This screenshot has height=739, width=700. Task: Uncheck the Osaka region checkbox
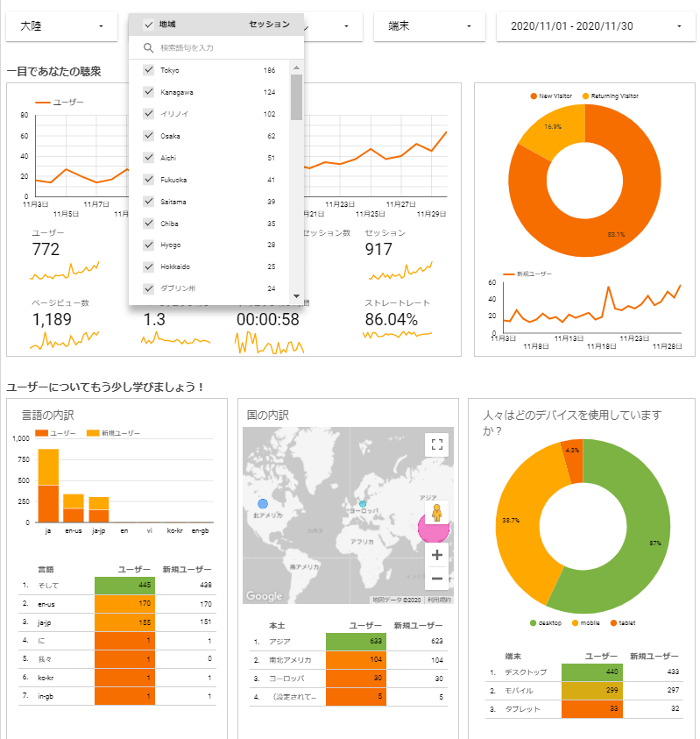pos(149,136)
